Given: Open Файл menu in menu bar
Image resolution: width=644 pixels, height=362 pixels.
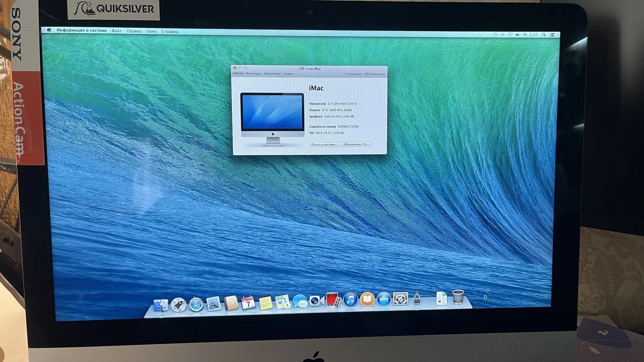Looking at the screenshot, I should coord(117,31).
